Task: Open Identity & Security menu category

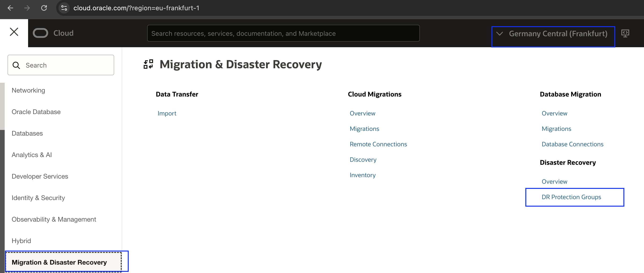Action: pyautogui.click(x=38, y=198)
